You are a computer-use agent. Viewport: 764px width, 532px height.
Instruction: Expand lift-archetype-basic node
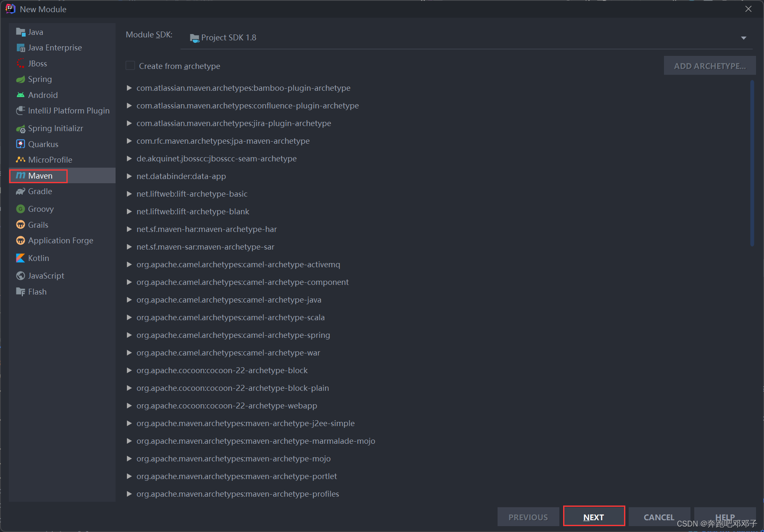pyautogui.click(x=129, y=194)
